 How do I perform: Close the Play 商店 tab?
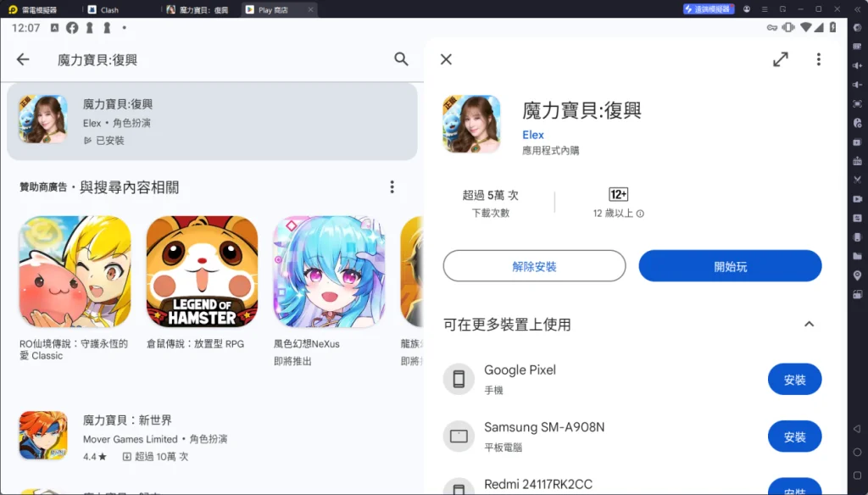(x=310, y=9)
